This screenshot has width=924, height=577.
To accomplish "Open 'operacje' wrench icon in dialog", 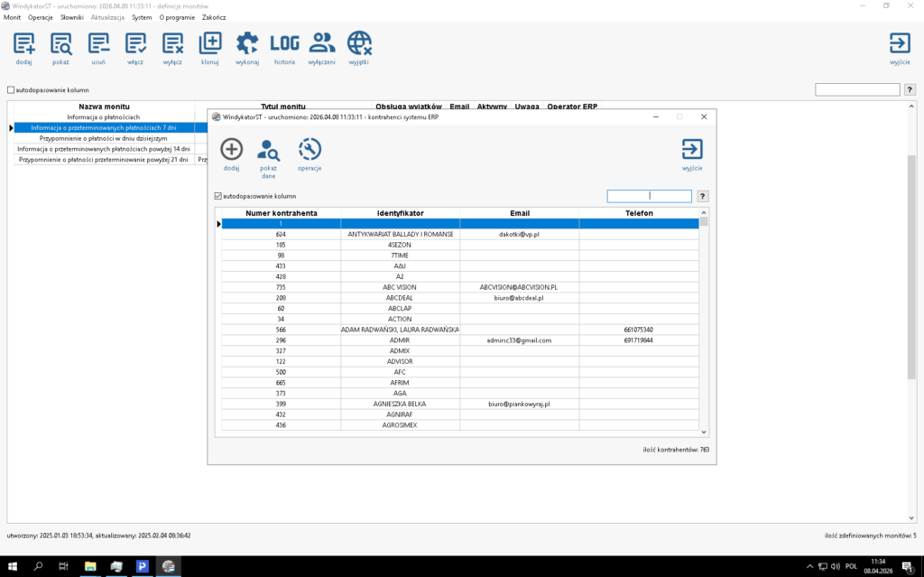I will pyautogui.click(x=310, y=154).
